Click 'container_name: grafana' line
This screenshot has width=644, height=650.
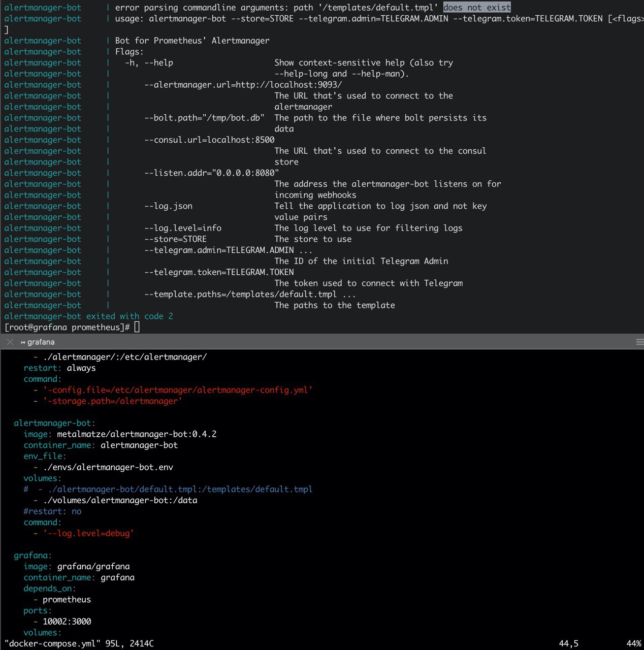(79, 577)
